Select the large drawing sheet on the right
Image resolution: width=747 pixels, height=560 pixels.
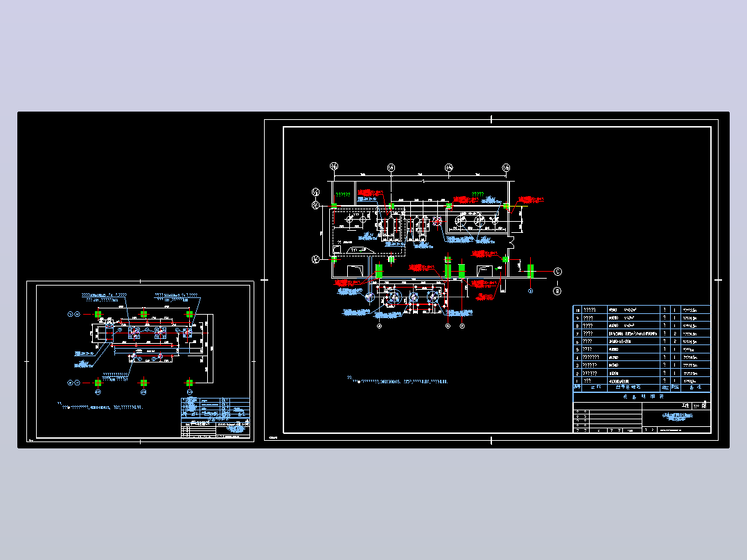point(491,280)
